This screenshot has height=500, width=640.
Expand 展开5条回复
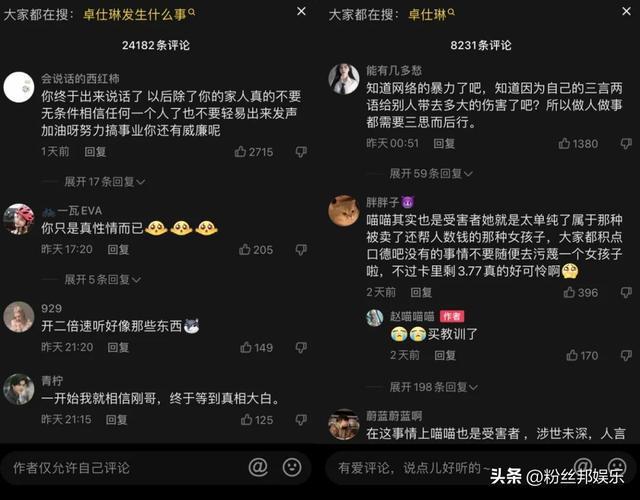[x=102, y=280]
